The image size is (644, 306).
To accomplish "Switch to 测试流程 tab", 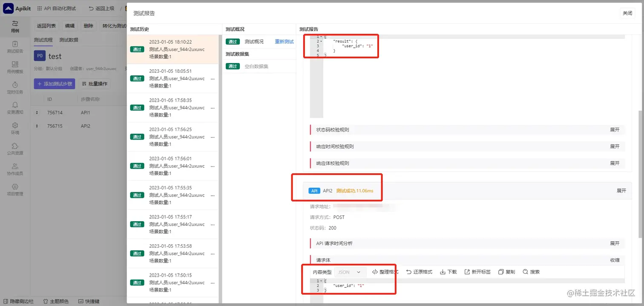I will click(x=43, y=40).
